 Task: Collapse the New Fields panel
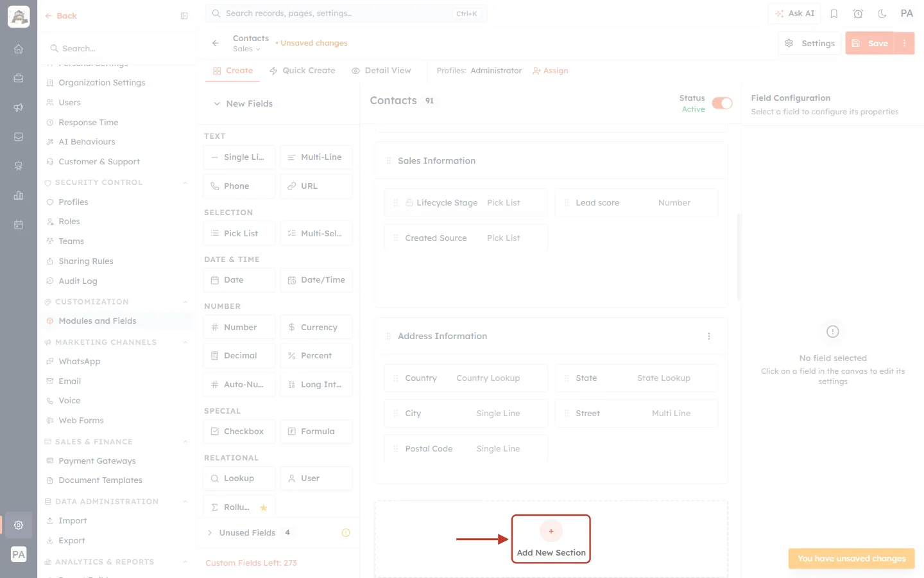tap(217, 103)
